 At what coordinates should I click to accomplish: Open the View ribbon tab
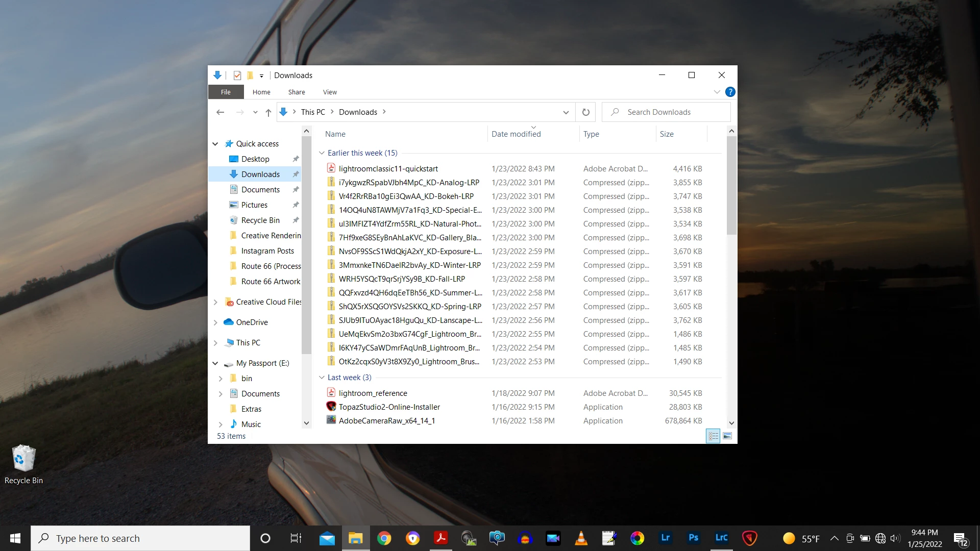pos(330,92)
